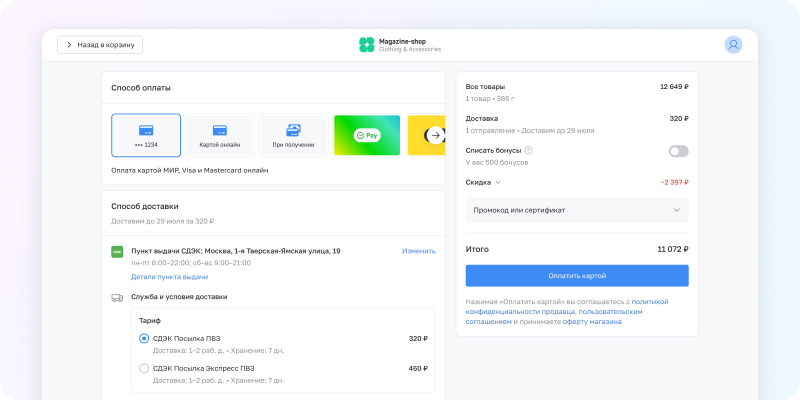Expand the Скидка details chevron
This screenshot has height=400, width=800.
(498, 183)
